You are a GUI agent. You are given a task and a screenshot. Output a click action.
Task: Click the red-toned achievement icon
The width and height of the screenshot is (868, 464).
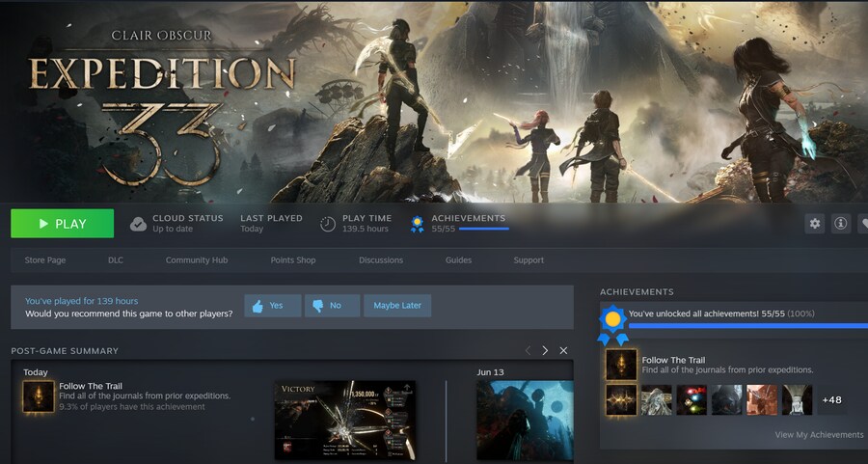[x=762, y=399]
